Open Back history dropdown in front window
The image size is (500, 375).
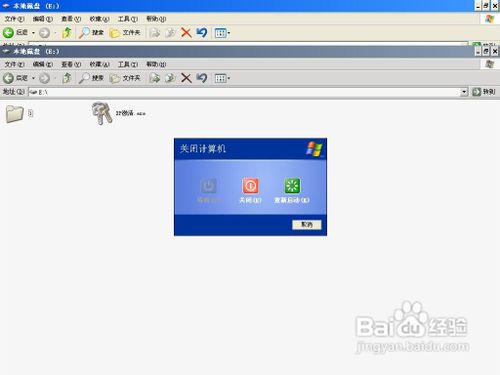coord(33,78)
